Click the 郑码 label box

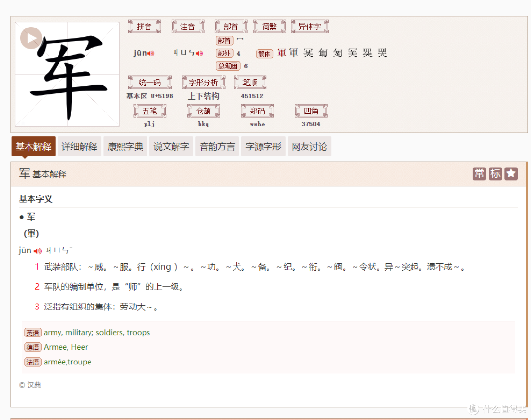pyautogui.click(x=257, y=111)
